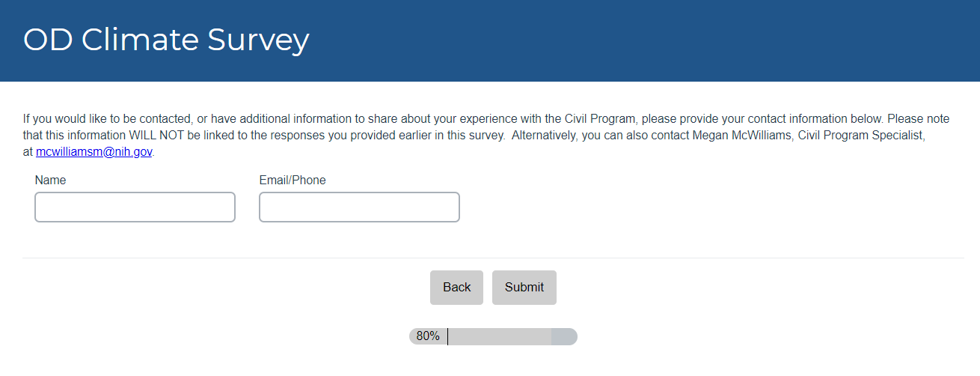The height and width of the screenshot is (376, 980).
Task: Click the light filled section of the progress bar
Action: (499, 336)
